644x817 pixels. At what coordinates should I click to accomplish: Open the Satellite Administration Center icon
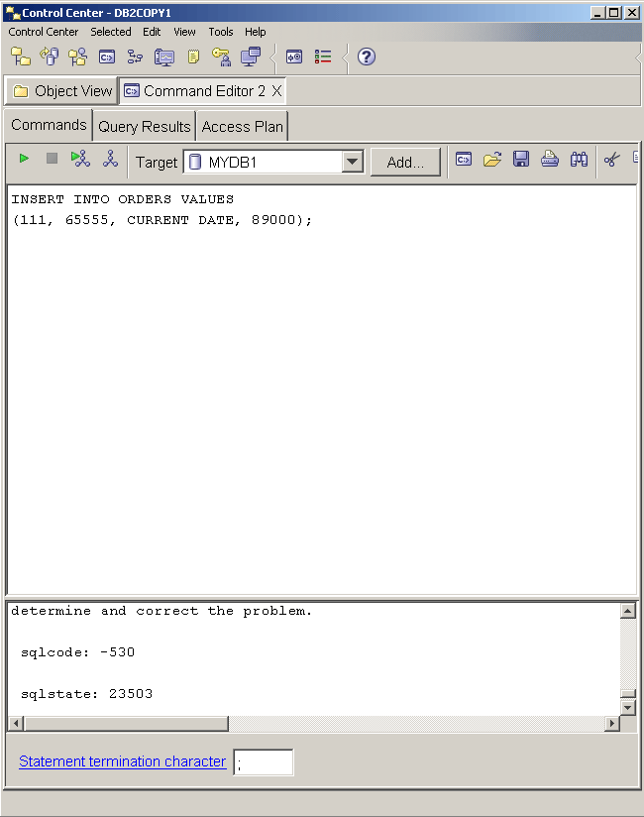pos(78,57)
